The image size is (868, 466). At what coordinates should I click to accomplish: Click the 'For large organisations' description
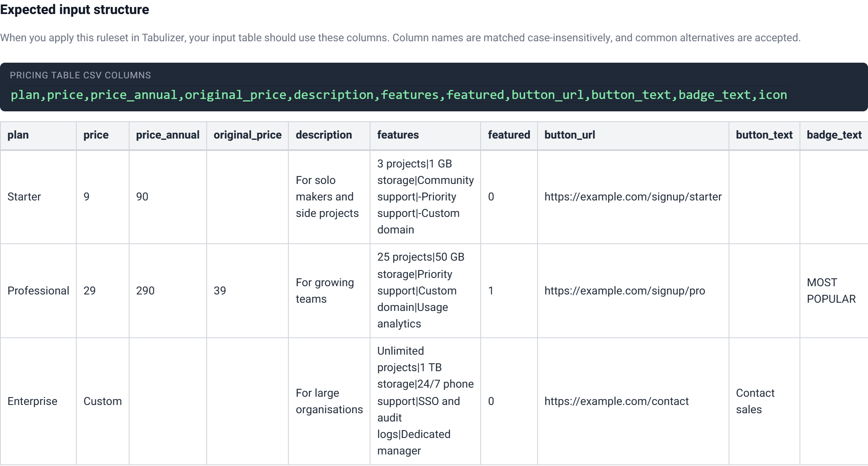coord(329,401)
